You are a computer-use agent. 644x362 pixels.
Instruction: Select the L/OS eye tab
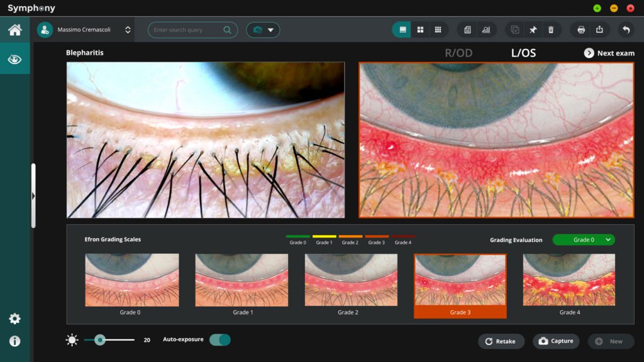tap(523, 53)
